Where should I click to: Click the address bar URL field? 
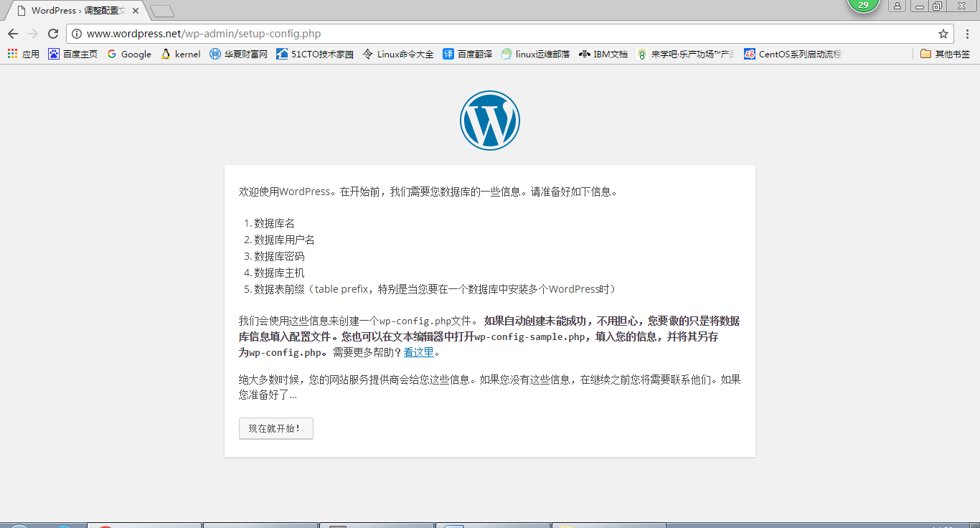(x=509, y=34)
